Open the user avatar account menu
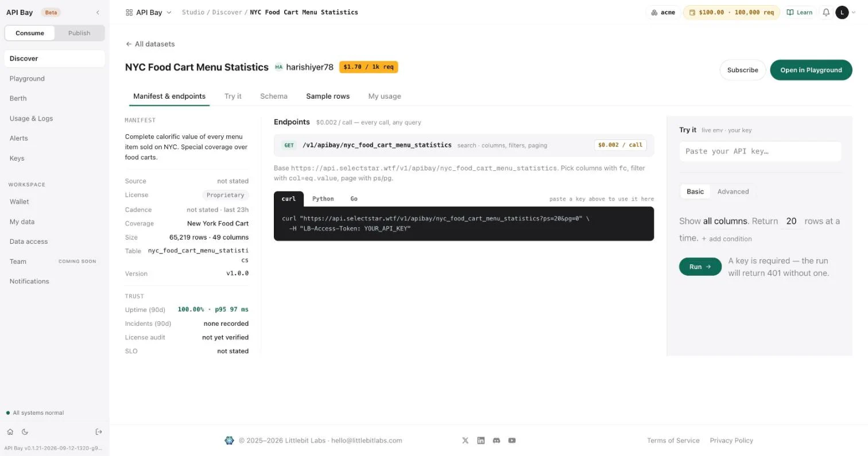 click(842, 12)
